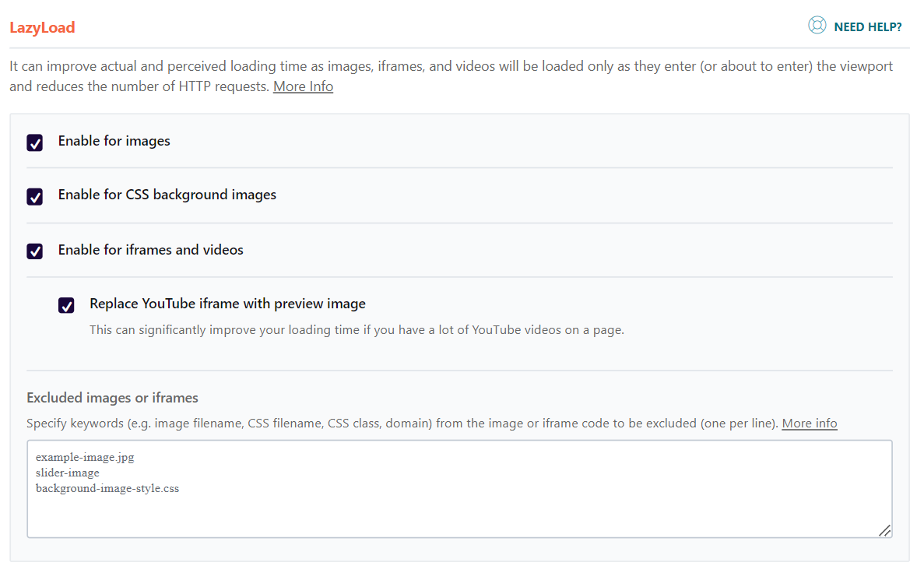The width and height of the screenshot is (924, 580).
Task: Click the Need Help lifebuoy icon
Action: point(817,26)
